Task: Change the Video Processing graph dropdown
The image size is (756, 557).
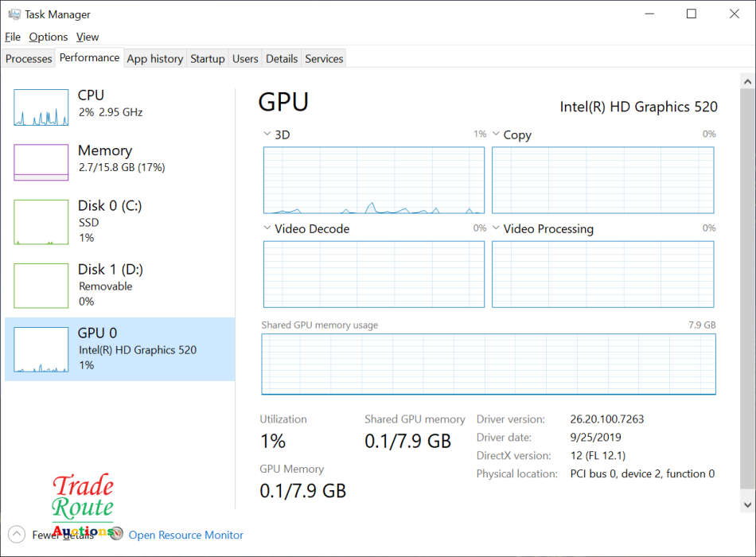Action: click(497, 229)
